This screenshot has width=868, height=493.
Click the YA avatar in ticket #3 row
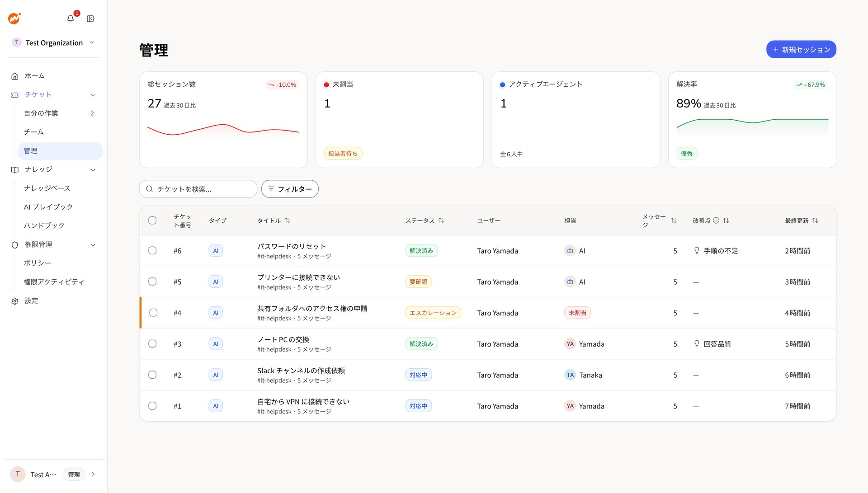point(570,344)
